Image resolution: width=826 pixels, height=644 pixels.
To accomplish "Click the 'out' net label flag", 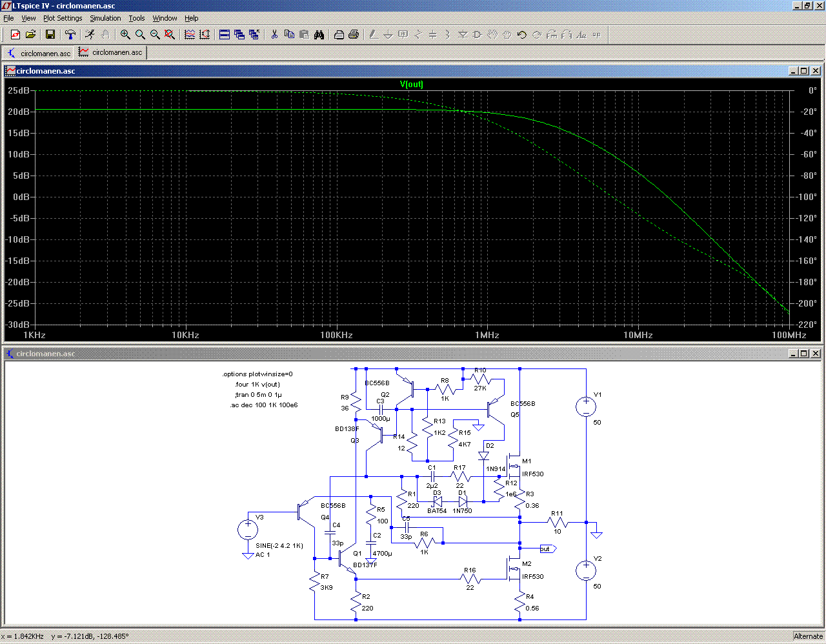I will tap(548, 549).
